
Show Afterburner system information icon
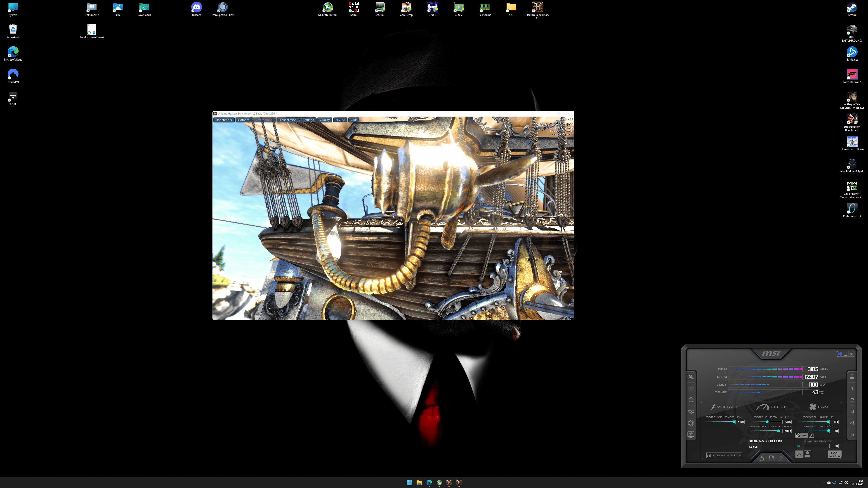coord(691,400)
